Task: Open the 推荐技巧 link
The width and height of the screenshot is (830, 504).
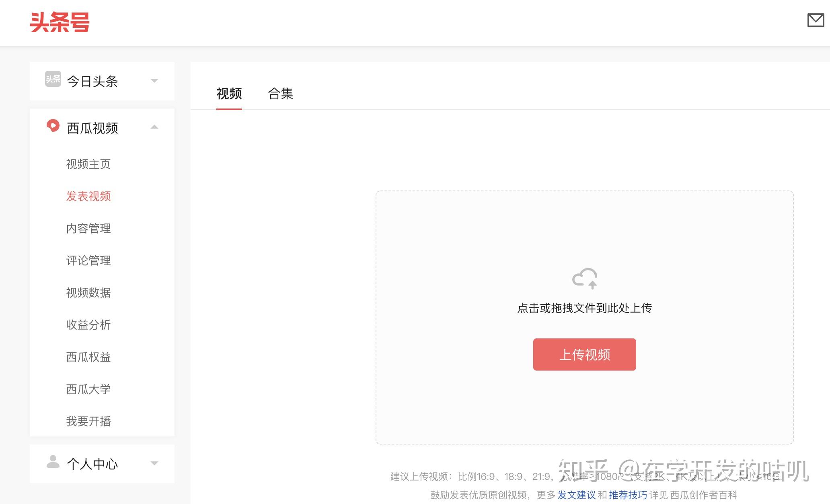Action: pos(628,495)
